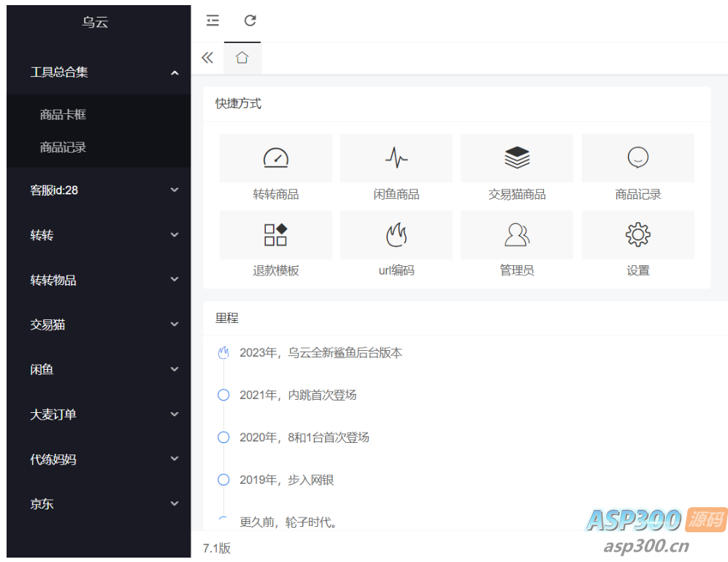The width and height of the screenshot is (728, 562).
Task: Select 商品记录 submenu item in sidebar
Action: [63, 148]
